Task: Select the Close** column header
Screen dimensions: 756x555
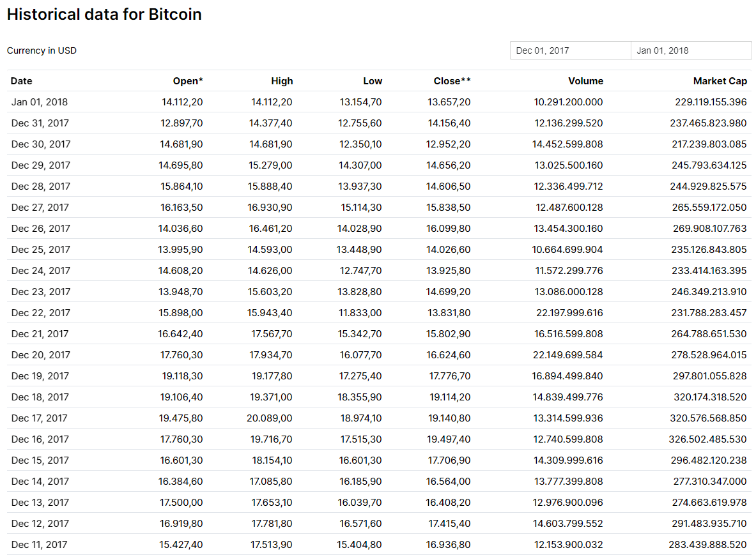Action: pos(452,81)
